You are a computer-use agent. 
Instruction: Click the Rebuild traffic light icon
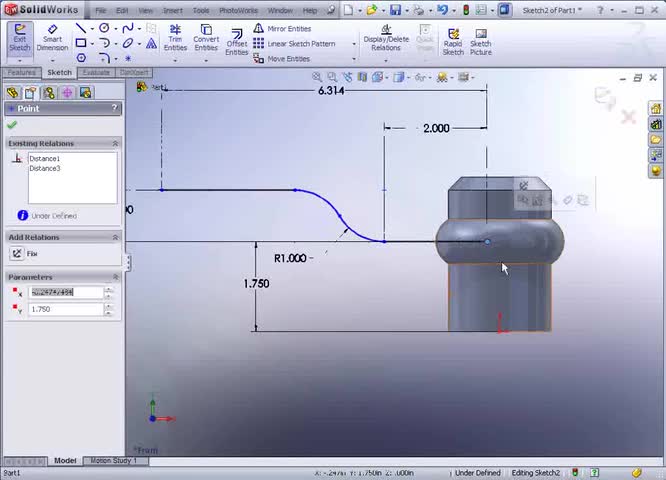point(466,10)
